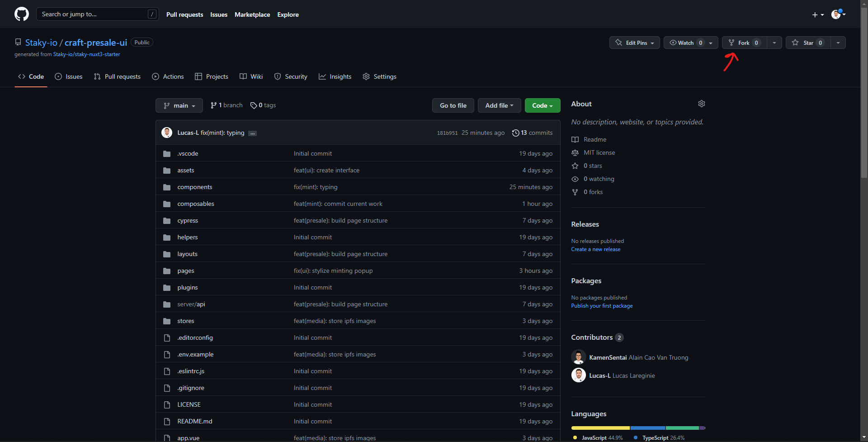The image size is (868, 442).
Task: Open the Watch options dropdown arrow
Action: pyautogui.click(x=711, y=43)
